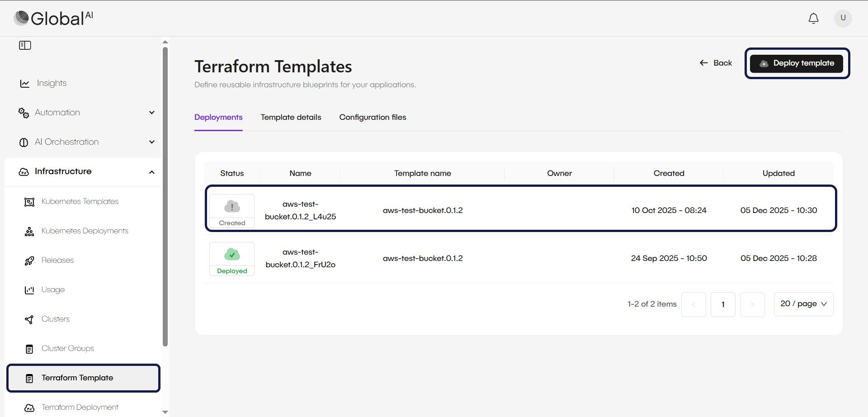Expand the Automation section
This screenshot has width=868, height=417.
[x=152, y=113]
